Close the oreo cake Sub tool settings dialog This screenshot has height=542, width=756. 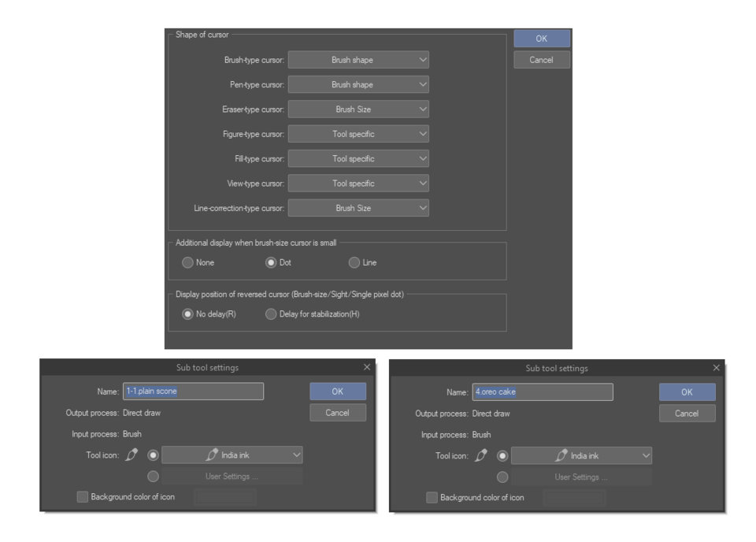[717, 368]
